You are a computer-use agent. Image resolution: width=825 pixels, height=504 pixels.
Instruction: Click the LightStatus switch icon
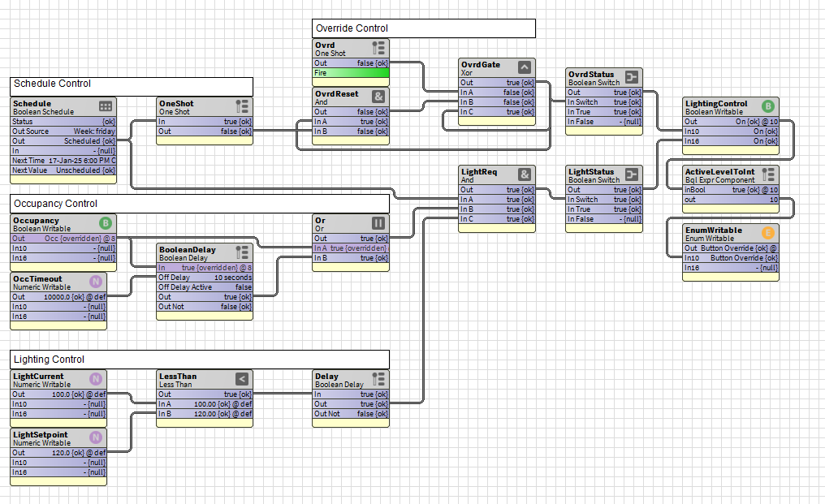[x=632, y=174]
